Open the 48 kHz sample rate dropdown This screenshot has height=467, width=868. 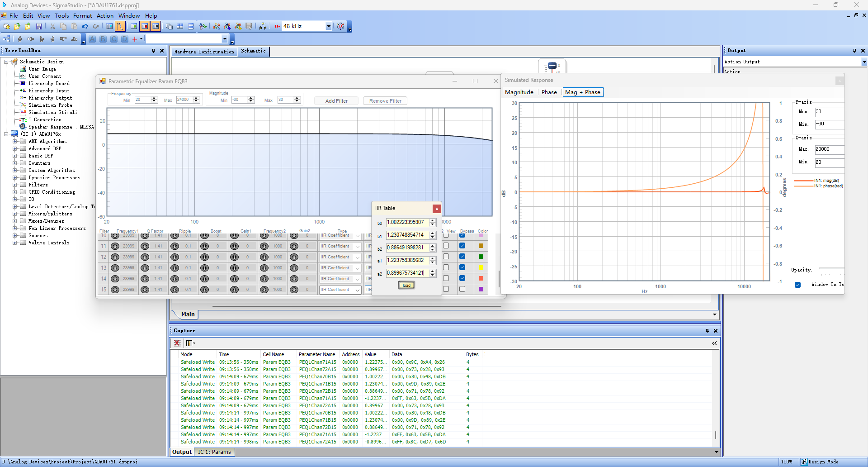(329, 26)
